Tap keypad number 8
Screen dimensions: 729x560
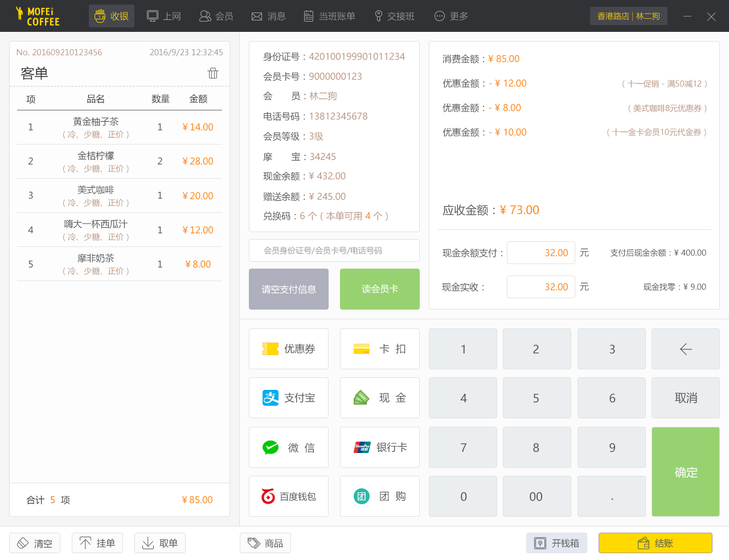[536, 447]
